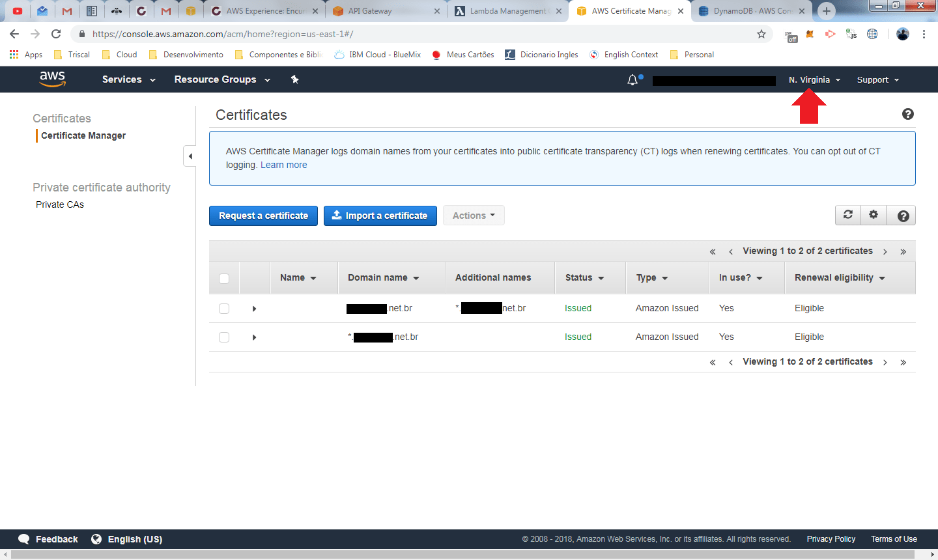Viewport: 938px width, 560px height.
Task: Go to first page using top double-left arrow
Action: click(x=713, y=251)
